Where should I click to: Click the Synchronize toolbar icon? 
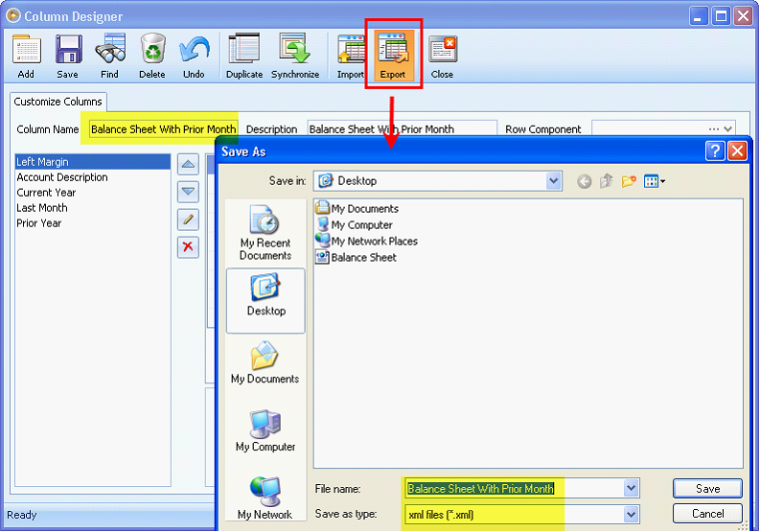(295, 56)
